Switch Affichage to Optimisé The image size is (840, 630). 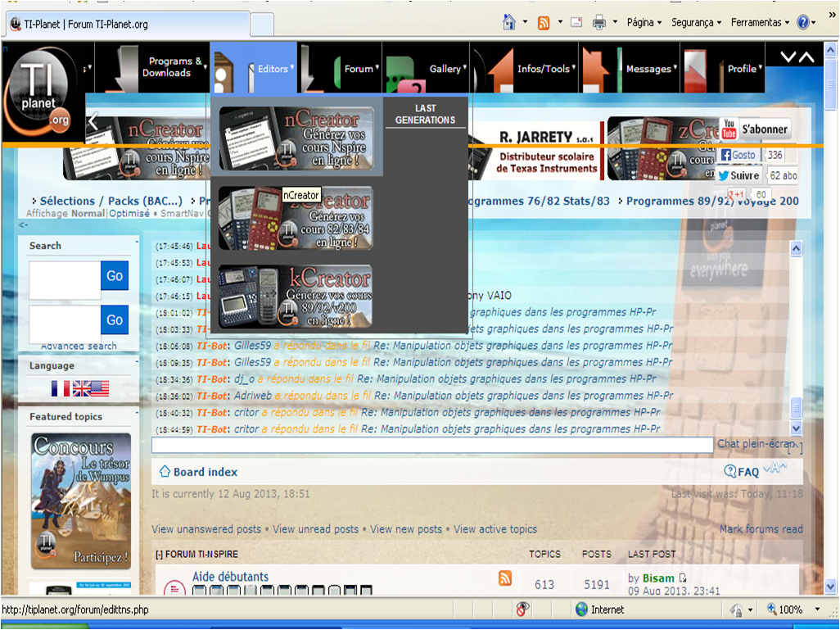tap(129, 213)
